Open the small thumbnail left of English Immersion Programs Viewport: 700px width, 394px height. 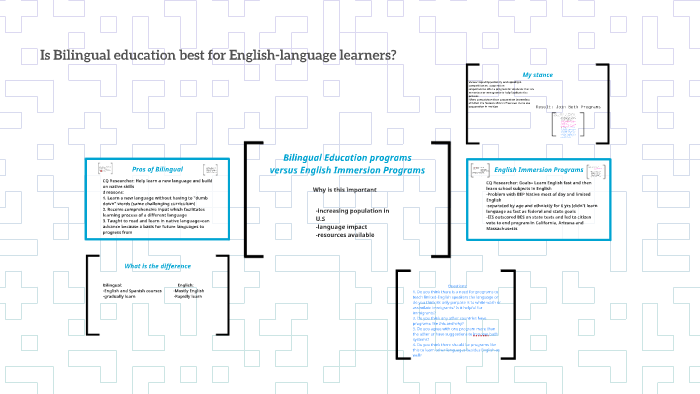(480, 170)
